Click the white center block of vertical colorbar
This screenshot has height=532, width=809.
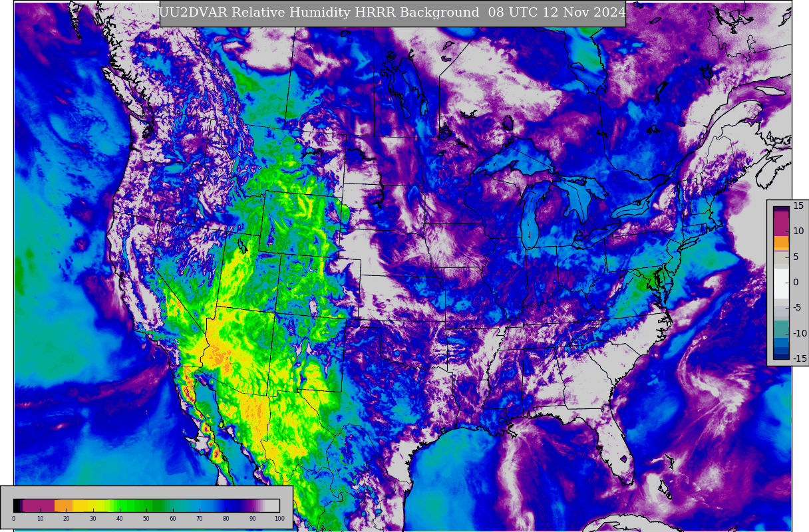pos(781,283)
